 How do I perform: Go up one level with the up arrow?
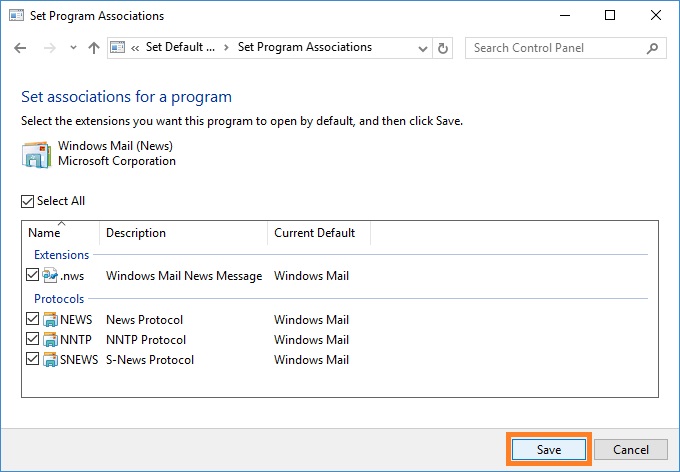tap(94, 48)
